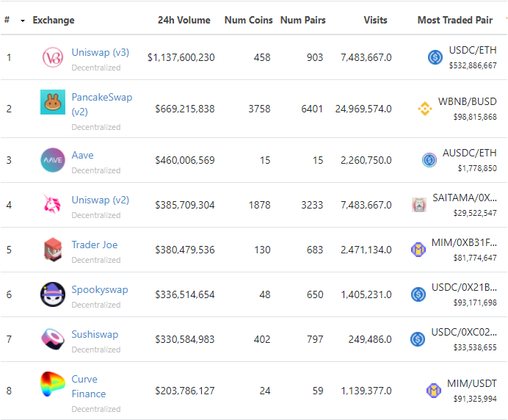Open the PancakeSwap (v2) exchange link

(102, 104)
